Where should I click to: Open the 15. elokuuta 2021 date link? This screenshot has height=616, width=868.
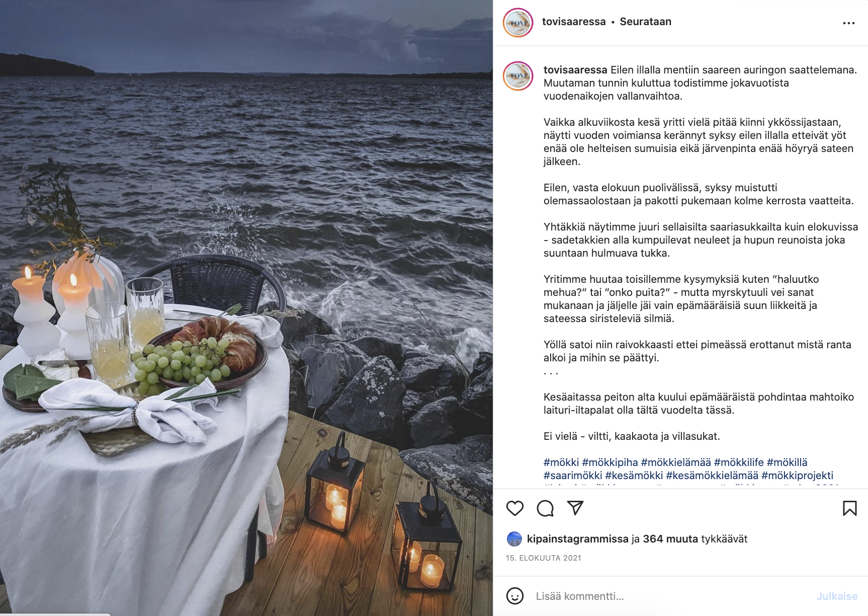[544, 558]
